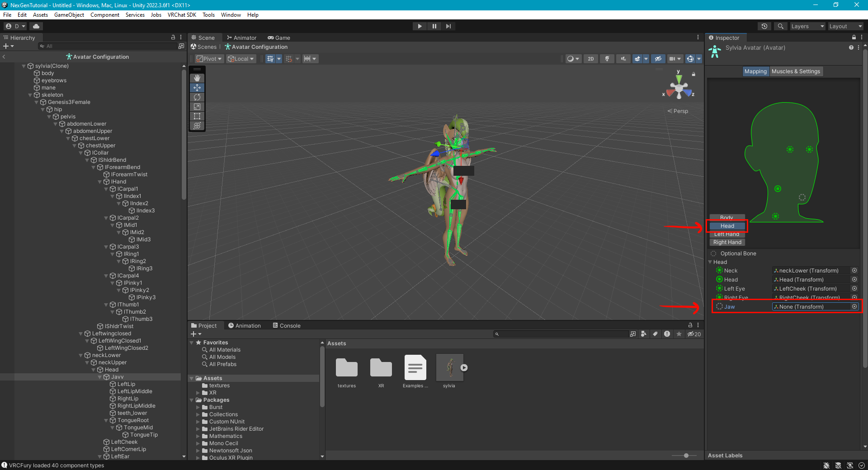868x470 pixels.
Task: Select the Scale tool
Action: (x=197, y=107)
